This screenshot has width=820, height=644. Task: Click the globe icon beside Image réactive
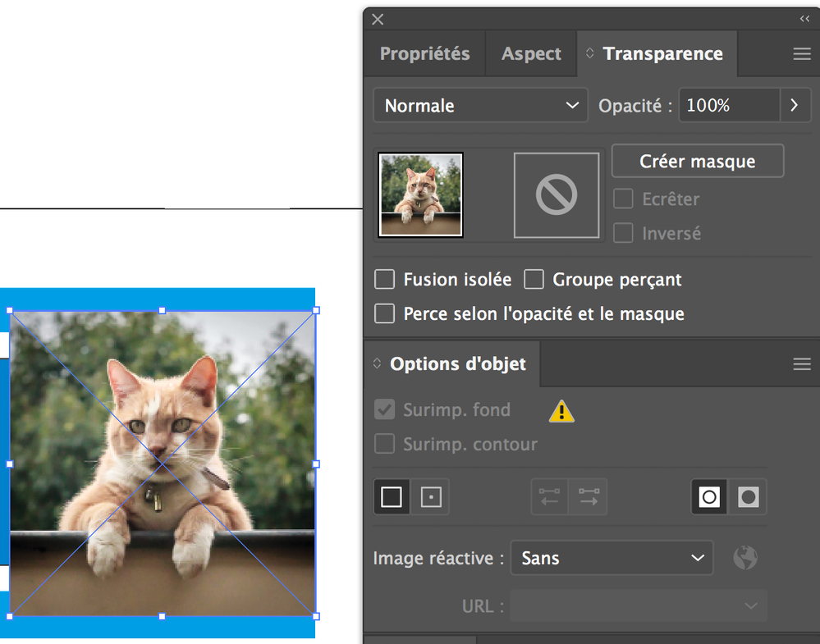click(x=745, y=558)
